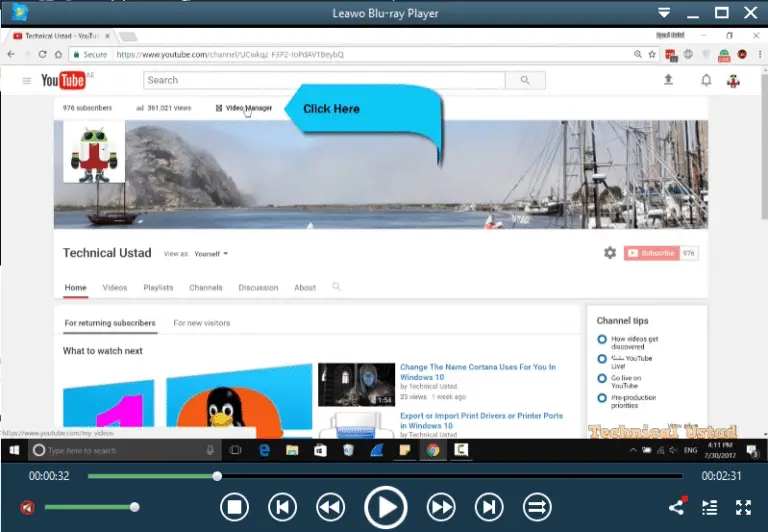The width and height of the screenshot is (768, 532).
Task: Click the taskbar Type here to search box
Action: click(x=123, y=450)
